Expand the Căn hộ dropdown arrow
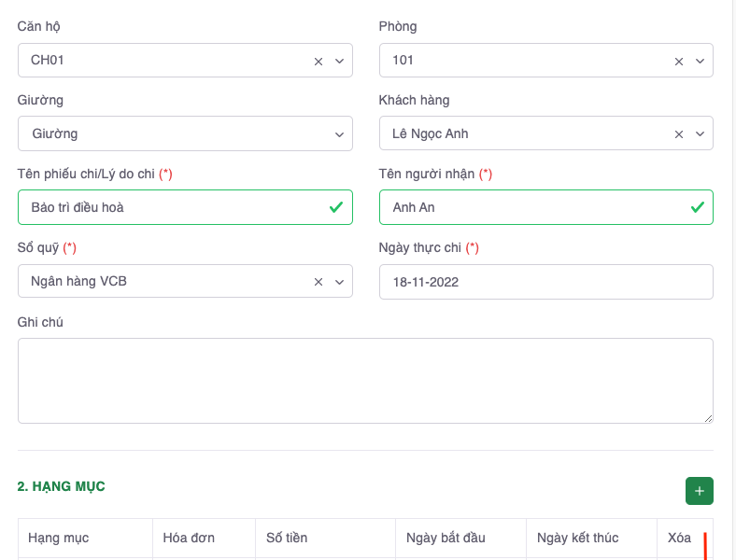Screen dimensions: 736x560 click(x=339, y=61)
